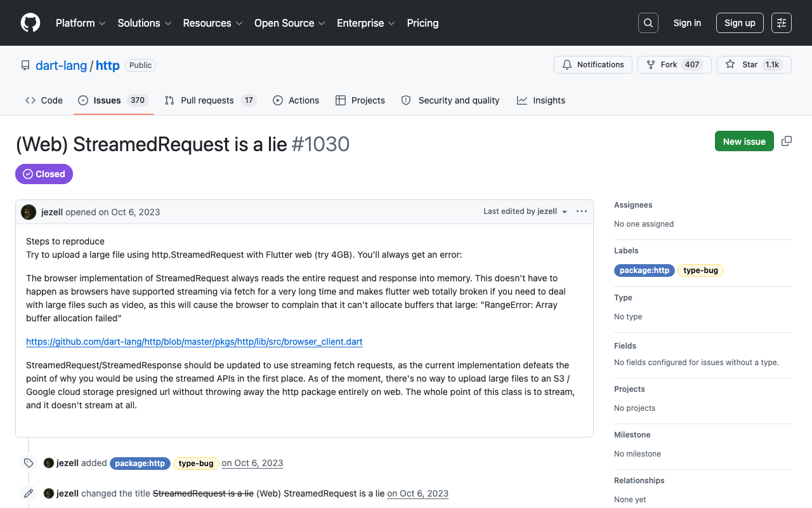
Task: Click the issues count 370
Action: [138, 100]
